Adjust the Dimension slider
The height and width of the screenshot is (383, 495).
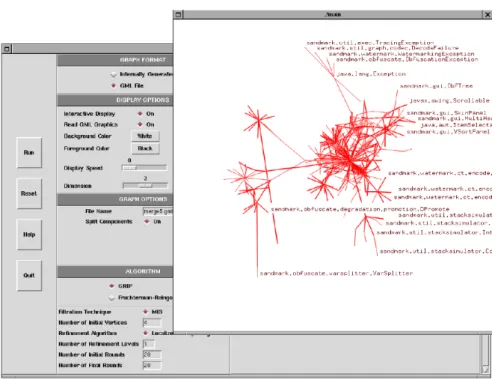(145, 186)
